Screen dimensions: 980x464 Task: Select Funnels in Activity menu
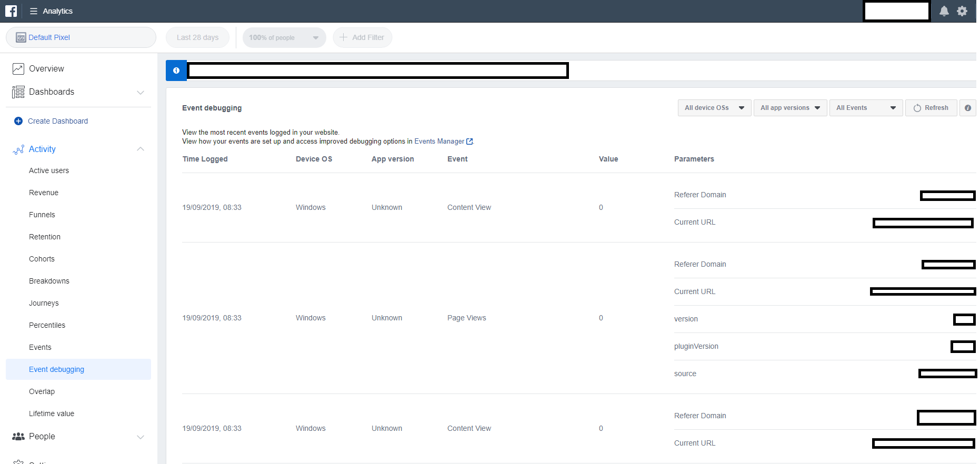pos(42,215)
